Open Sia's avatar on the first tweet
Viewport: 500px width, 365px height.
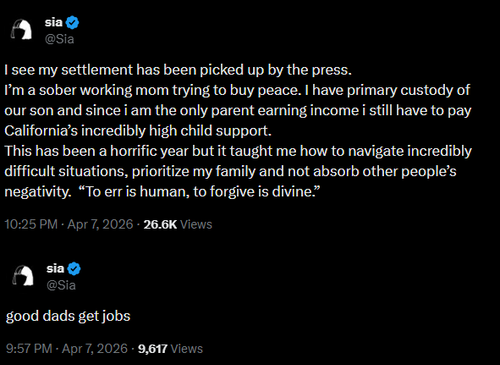click(x=21, y=30)
